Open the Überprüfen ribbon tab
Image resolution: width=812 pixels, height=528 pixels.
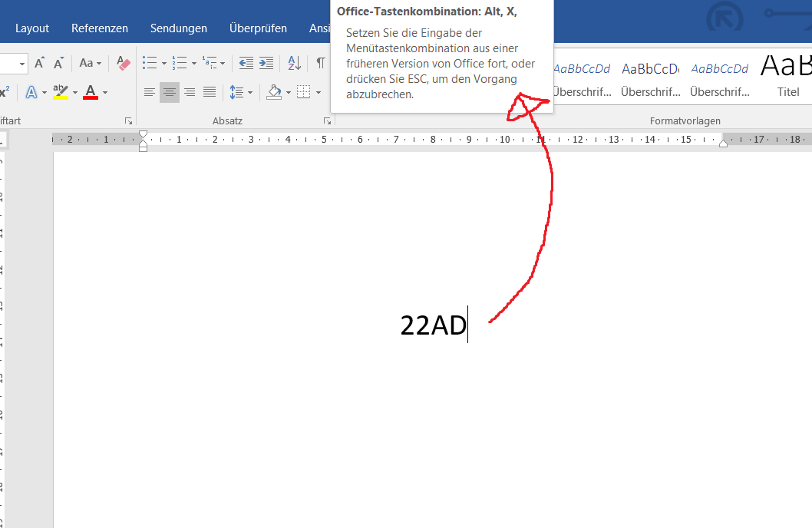(x=257, y=28)
